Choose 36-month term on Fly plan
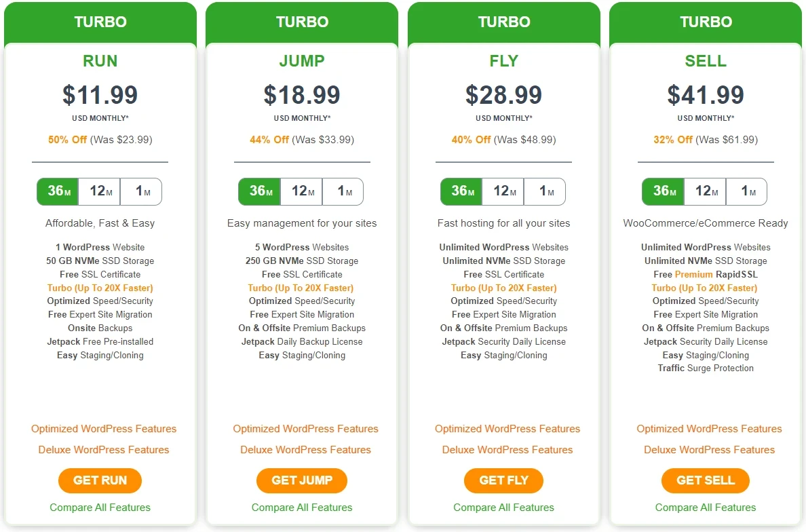This screenshot has width=806, height=532. [461, 191]
